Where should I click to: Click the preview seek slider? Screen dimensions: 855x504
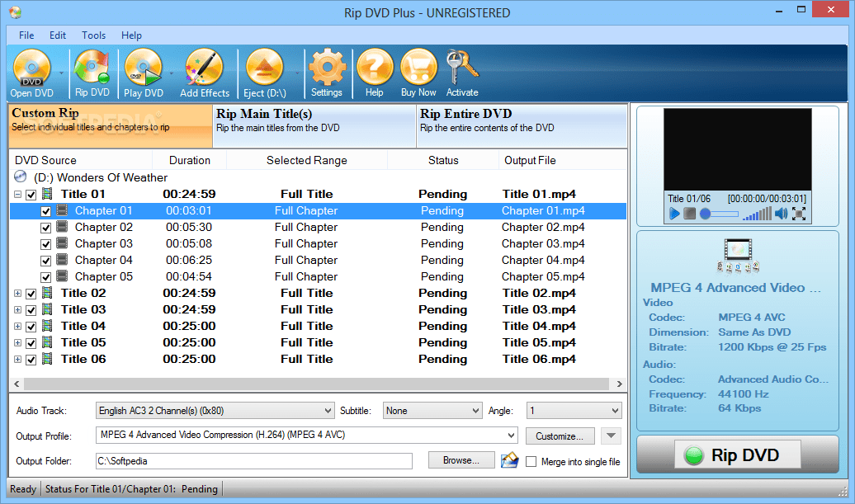pos(720,214)
